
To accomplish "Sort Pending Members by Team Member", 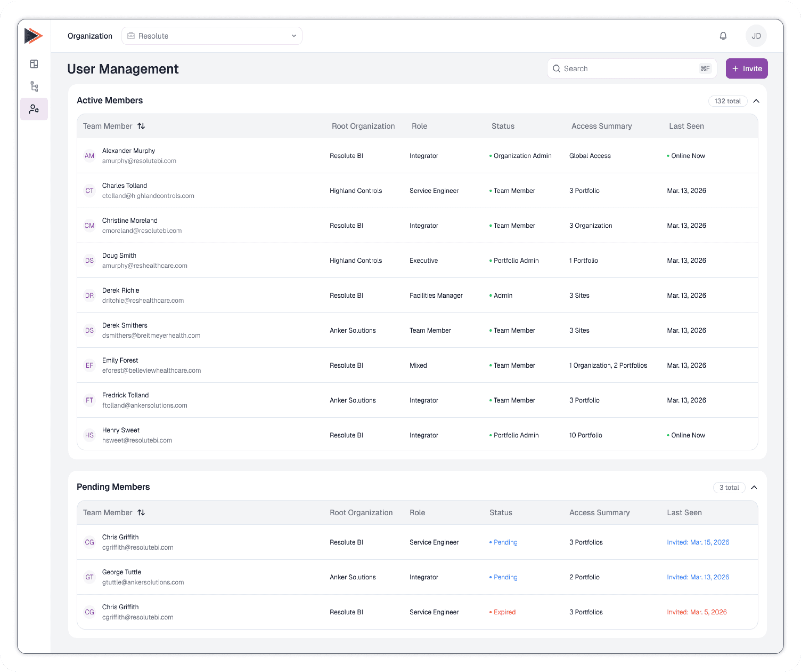I will point(141,512).
